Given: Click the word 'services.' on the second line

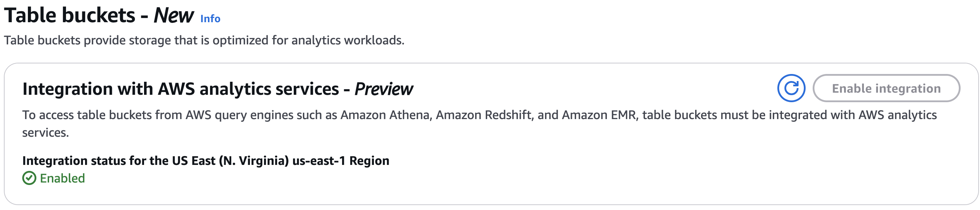Looking at the screenshot, I should (x=46, y=133).
